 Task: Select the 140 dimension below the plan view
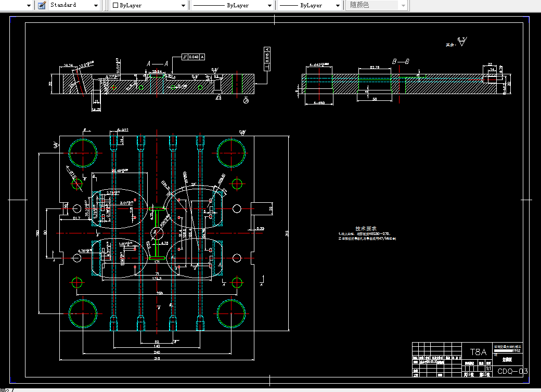(x=157, y=346)
